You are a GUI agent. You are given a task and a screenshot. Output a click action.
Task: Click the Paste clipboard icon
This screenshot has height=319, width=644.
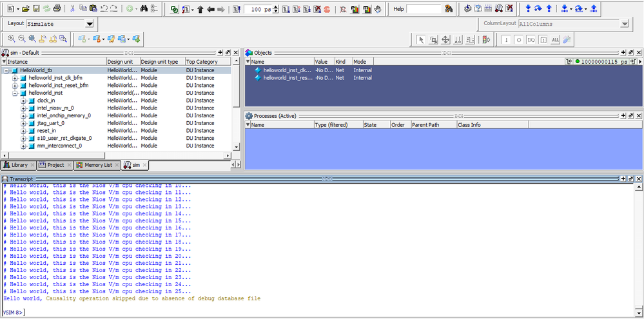(93, 8)
